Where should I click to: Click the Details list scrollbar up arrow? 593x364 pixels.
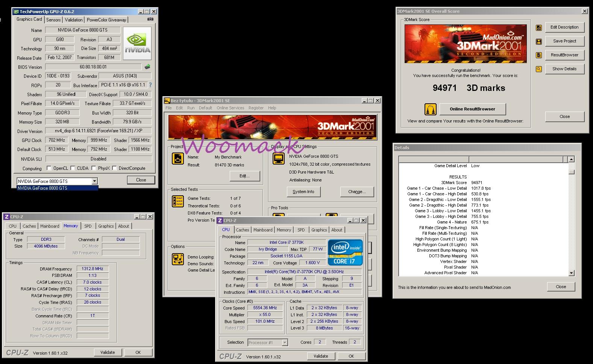tap(572, 159)
